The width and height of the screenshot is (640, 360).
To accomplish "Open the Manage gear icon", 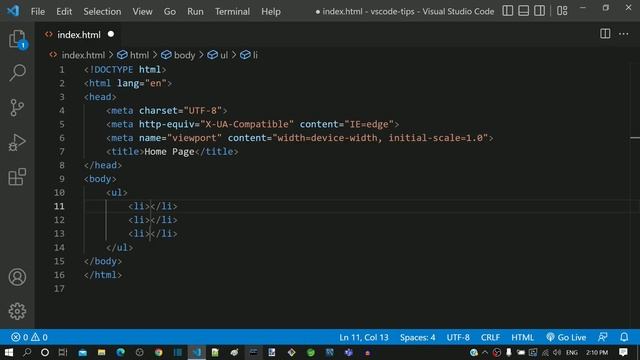I will tap(17, 311).
